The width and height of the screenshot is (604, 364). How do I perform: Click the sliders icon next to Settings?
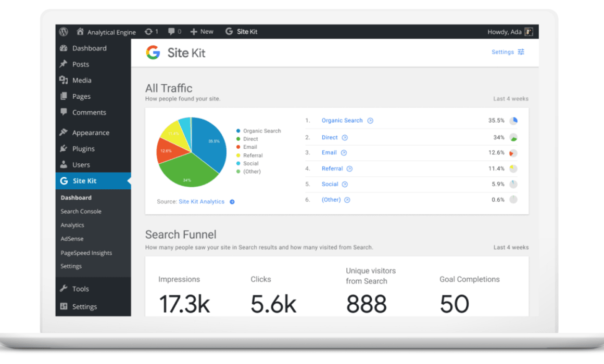(521, 52)
